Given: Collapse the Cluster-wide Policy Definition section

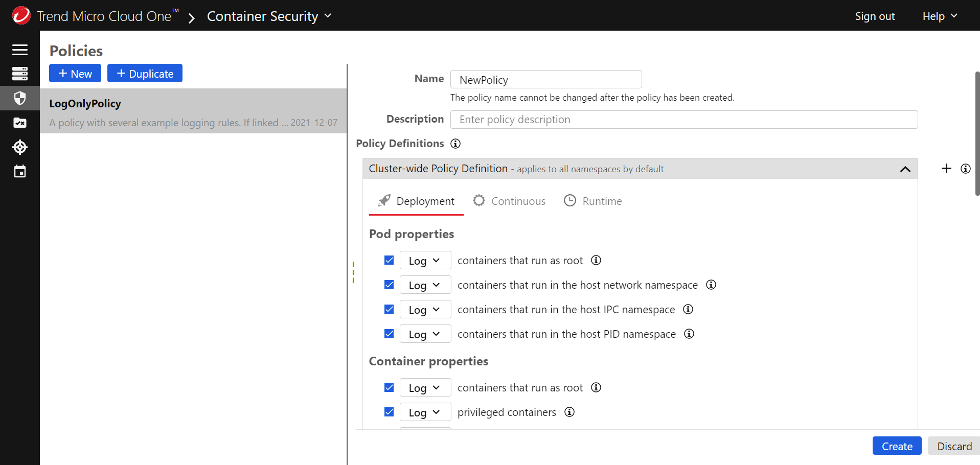Looking at the screenshot, I should click(905, 169).
